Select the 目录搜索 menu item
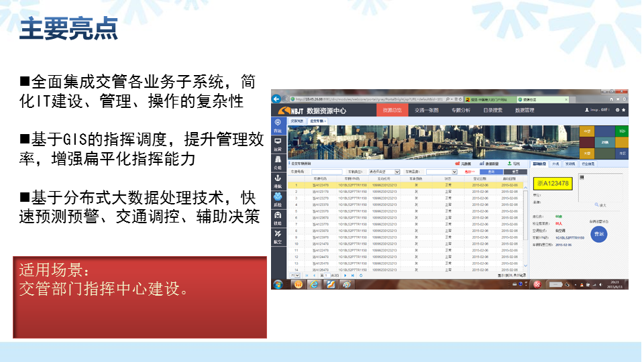Image resolution: width=644 pixels, height=362 pixels. click(493, 110)
